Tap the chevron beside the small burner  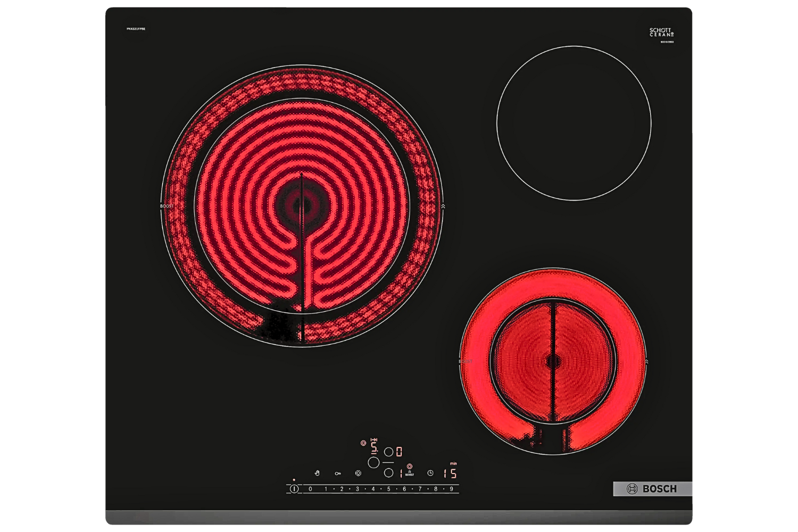point(647,362)
